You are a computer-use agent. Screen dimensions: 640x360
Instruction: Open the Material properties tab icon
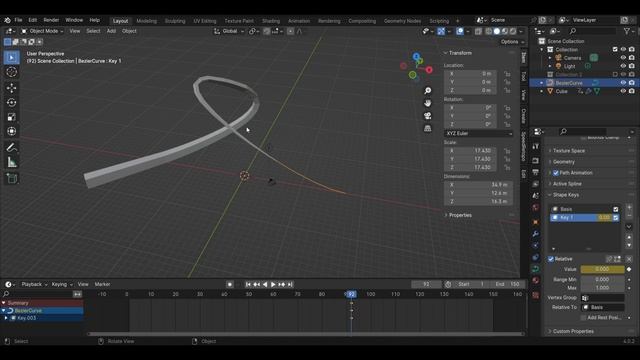[x=536, y=281]
